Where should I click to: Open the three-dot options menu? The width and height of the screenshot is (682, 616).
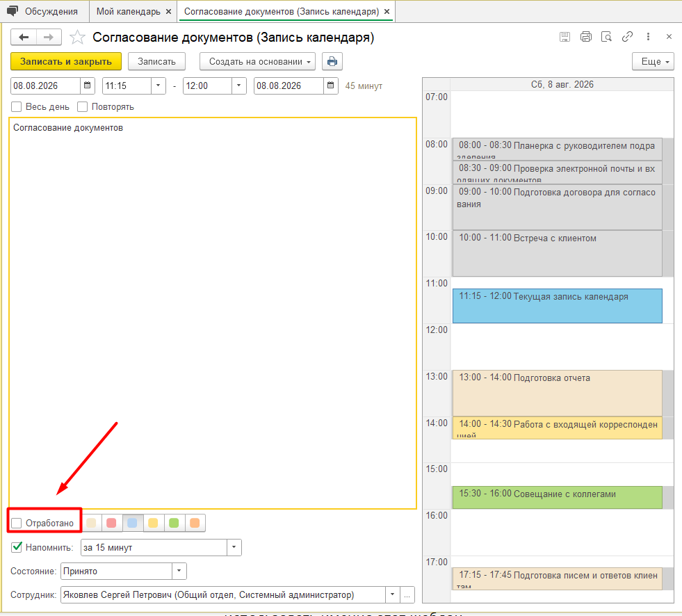648,37
